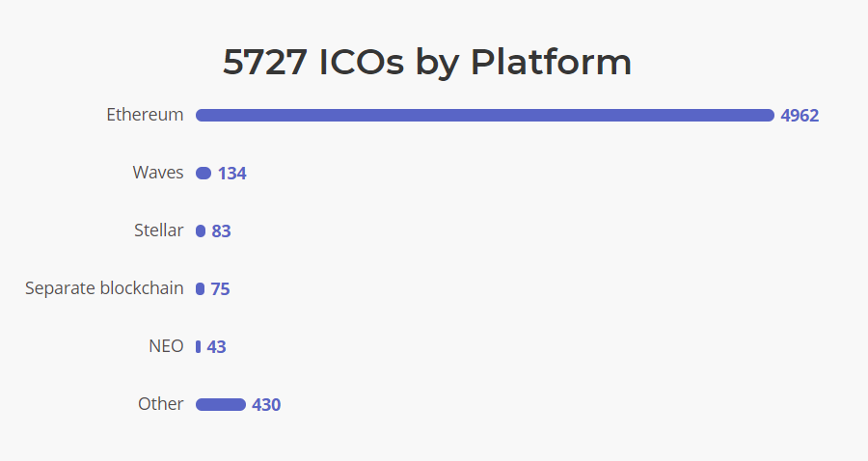Click the Ethereum bar in the chart
Screen dimensions: 868x461
485,115
